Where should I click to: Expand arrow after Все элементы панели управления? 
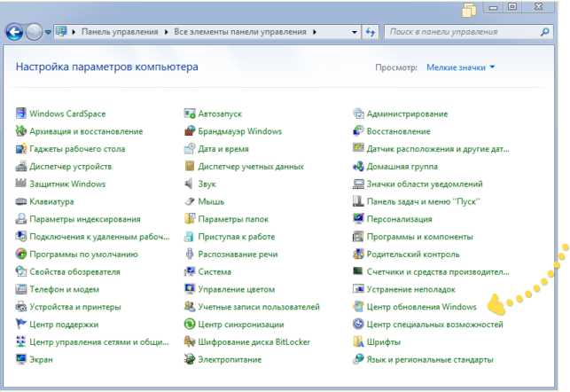click(x=315, y=32)
